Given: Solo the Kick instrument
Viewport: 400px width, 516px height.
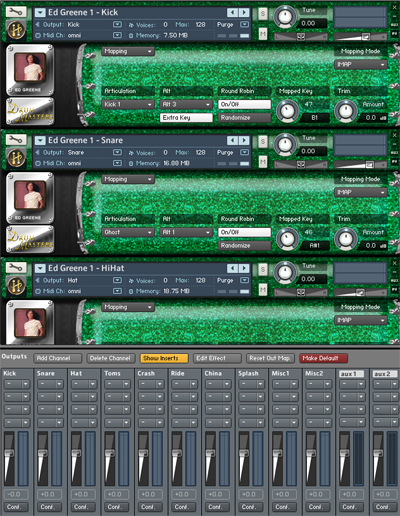Looking at the screenshot, I should pyautogui.click(x=263, y=13).
